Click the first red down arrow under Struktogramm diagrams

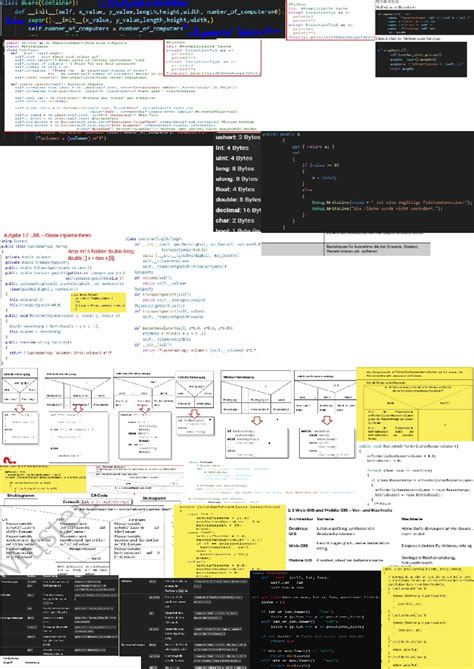20,408
